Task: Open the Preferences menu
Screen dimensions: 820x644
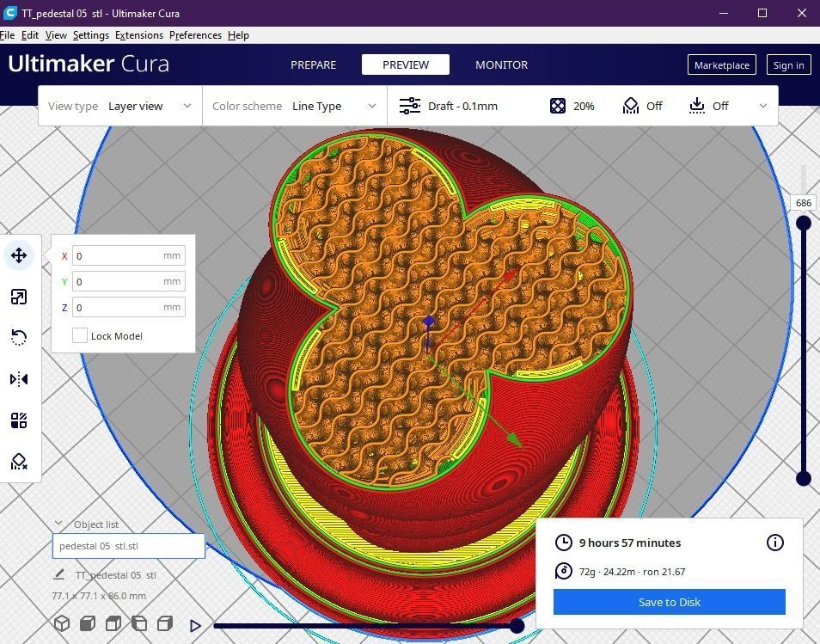Action: point(196,35)
